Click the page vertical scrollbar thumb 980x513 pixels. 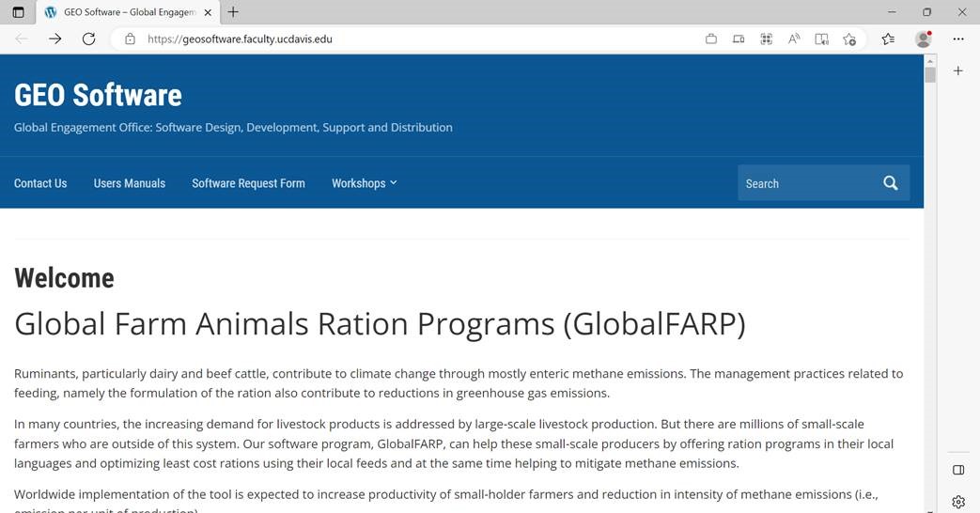coord(930,75)
